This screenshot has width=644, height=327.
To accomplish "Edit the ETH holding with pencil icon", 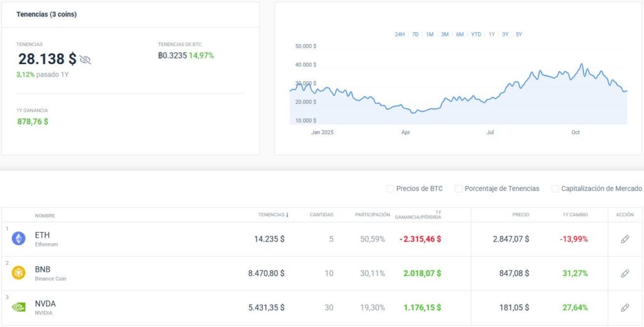I will [625, 239].
